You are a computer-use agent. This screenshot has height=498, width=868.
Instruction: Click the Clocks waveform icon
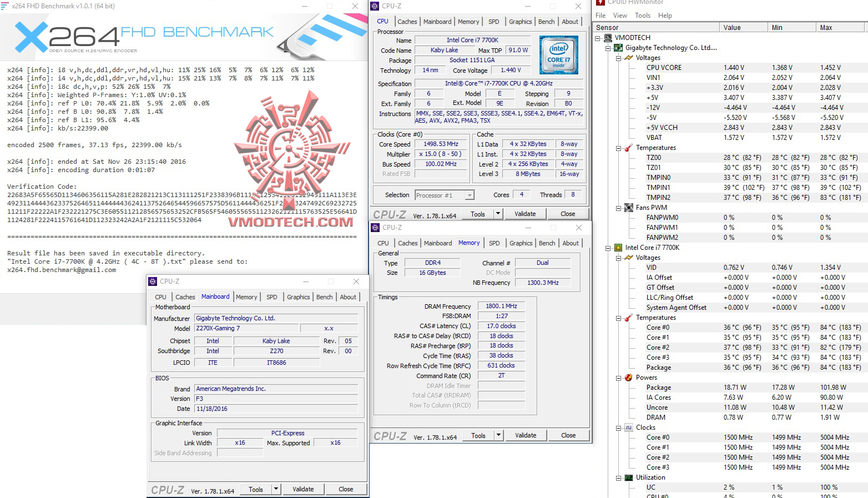pos(629,427)
